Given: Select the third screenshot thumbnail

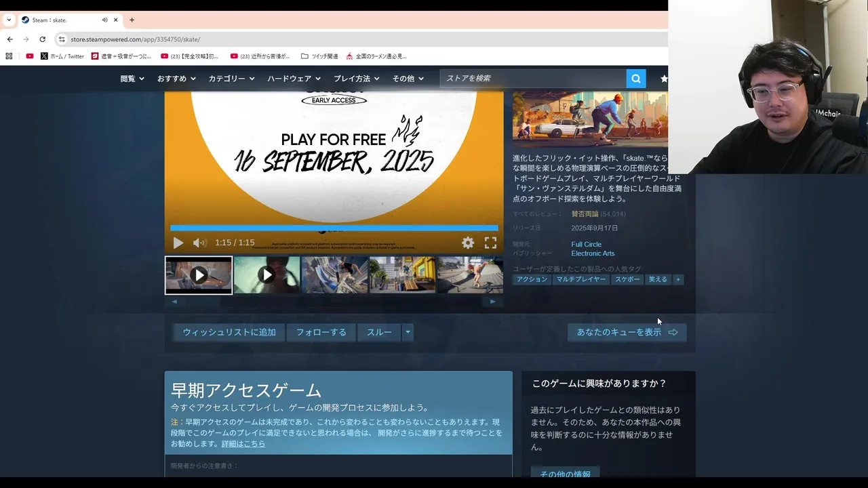Looking at the screenshot, I should coord(334,275).
